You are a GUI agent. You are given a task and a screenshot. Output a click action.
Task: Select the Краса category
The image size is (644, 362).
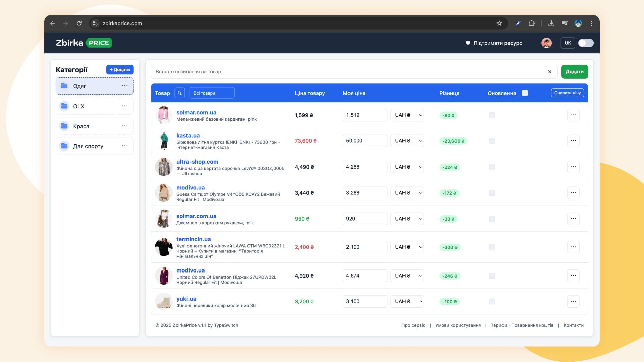(81, 126)
